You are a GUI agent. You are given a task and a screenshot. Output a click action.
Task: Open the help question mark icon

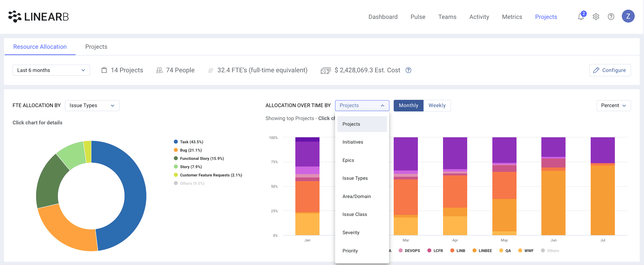click(611, 17)
